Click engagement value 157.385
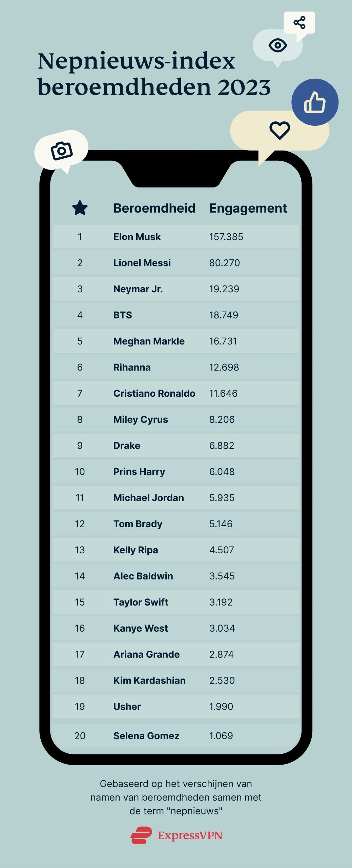The height and width of the screenshot is (868, 352). (226, 237)
